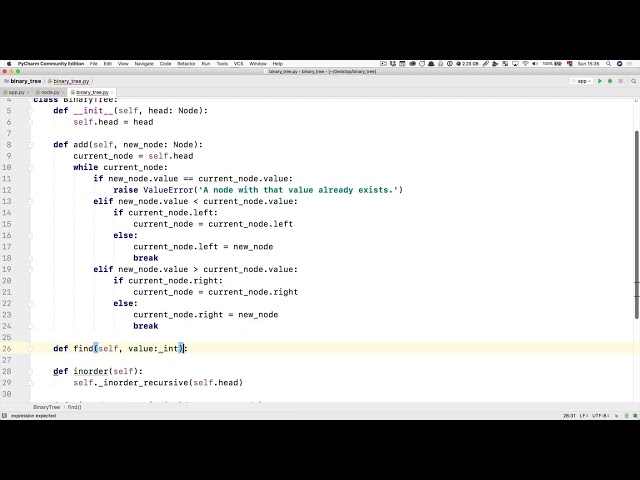Screen dimensions: 640x480
Task: Open the AirPlay display menu icon
Action: (x=515, y=64)
